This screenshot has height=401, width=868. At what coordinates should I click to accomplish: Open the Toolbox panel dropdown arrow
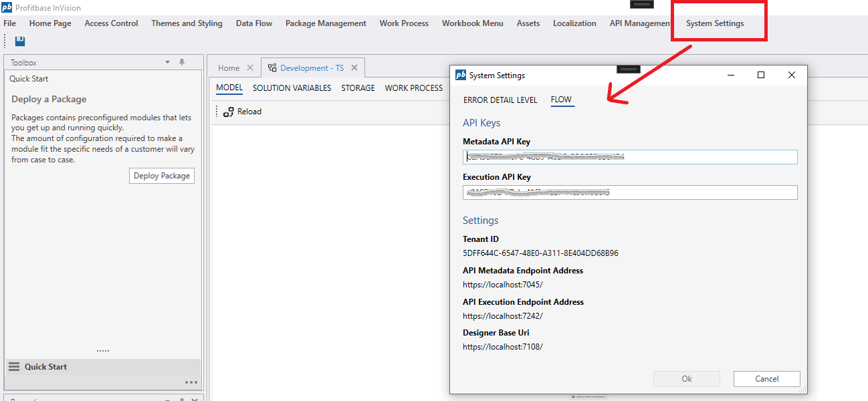(x=168, y=62)
